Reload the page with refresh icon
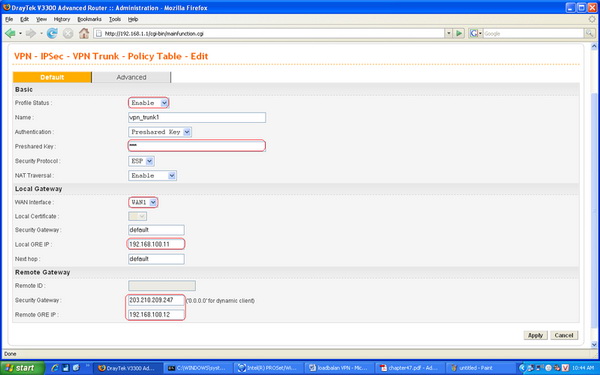This screenshot has width=600, height=375. [x=52, y=34]
